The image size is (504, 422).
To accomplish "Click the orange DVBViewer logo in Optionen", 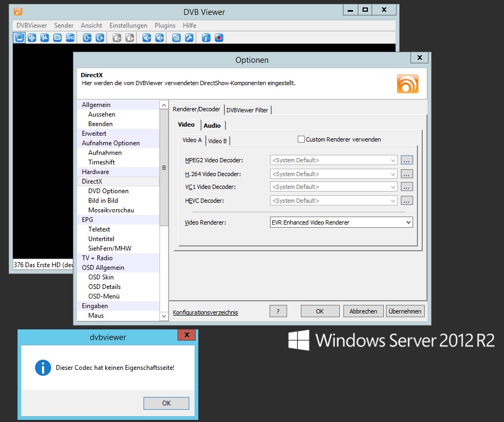I will point(408,84).
